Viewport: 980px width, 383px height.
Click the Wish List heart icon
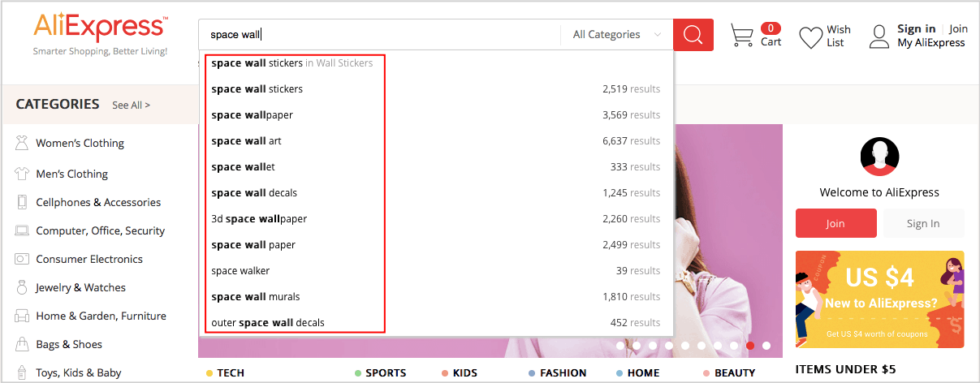pyautogui.click(x=810, y=37)
